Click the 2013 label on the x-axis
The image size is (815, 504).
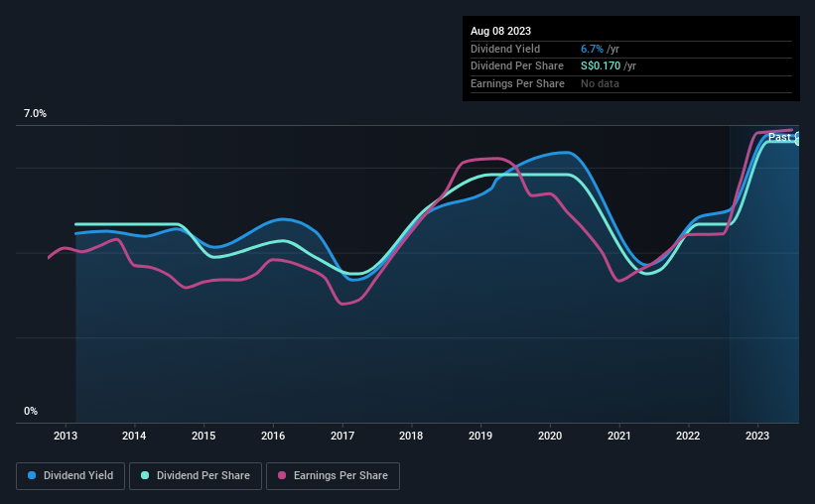coord(66,436)
